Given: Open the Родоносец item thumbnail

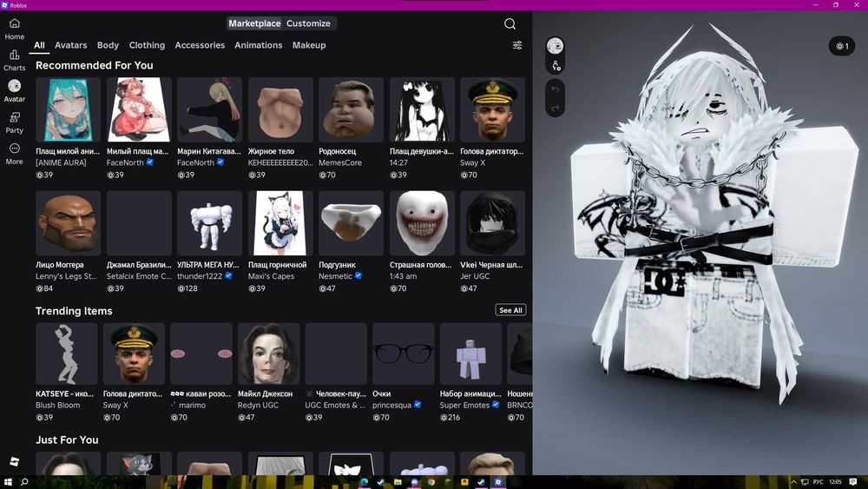Looking at the screenshot, I should [351, 109].
